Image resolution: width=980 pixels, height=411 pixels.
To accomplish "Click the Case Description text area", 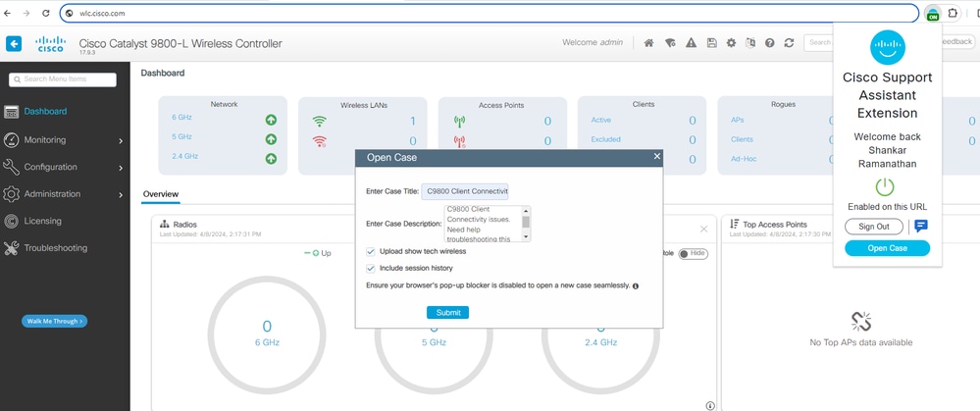I will click(483, 224).
